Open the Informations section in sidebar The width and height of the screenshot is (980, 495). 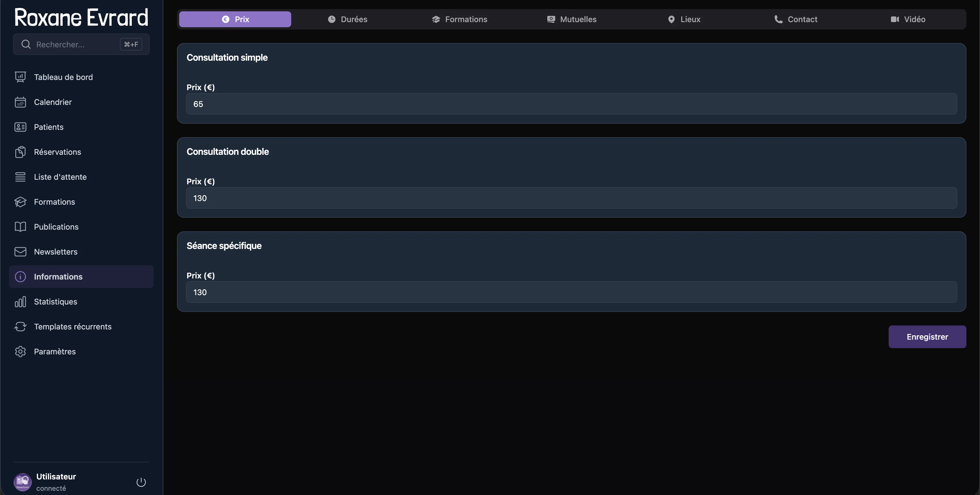pyautogui.click(x=58, y=276)
